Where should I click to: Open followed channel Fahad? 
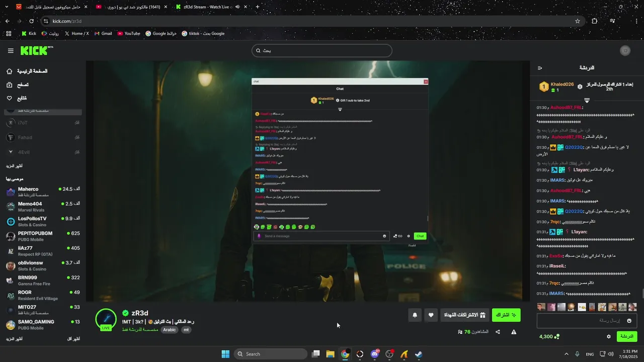click(x=43, y=137)
